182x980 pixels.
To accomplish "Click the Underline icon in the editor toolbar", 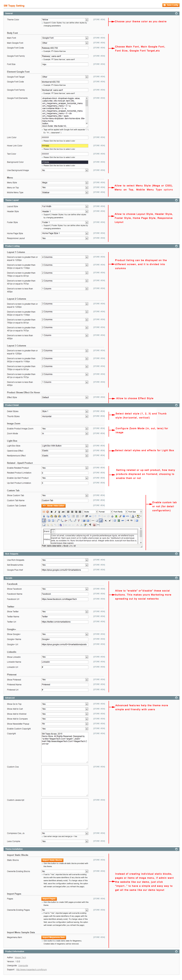I will pos(59,512).
